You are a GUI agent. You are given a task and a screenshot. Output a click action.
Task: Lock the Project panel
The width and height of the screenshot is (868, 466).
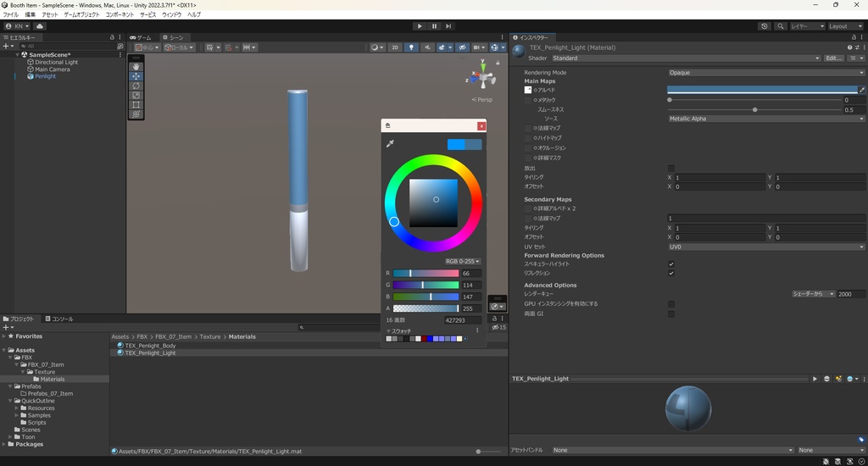494,319
